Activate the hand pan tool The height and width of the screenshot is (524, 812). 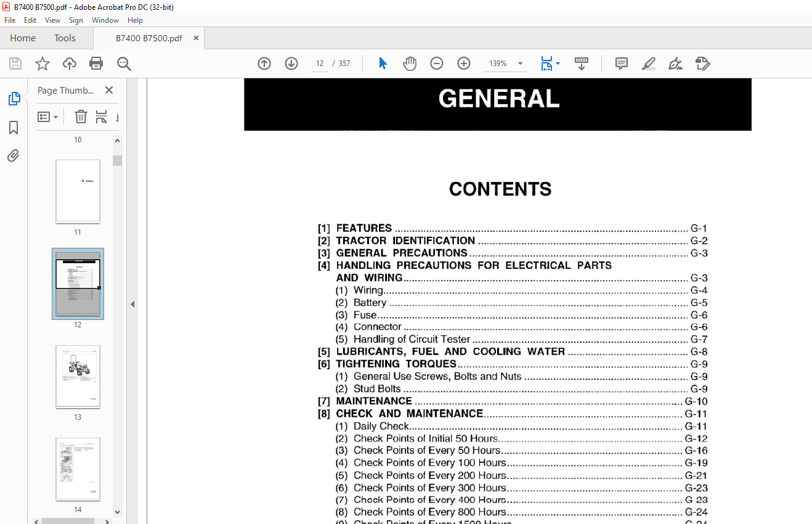[410, 63]
